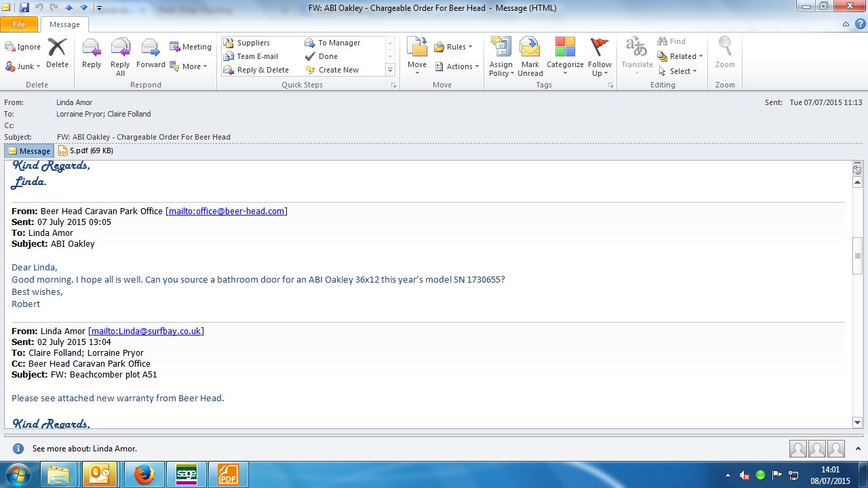Expand the Junk dropdown menu
The height and width of the screenshot is (488, 868).
pos(24,66)
